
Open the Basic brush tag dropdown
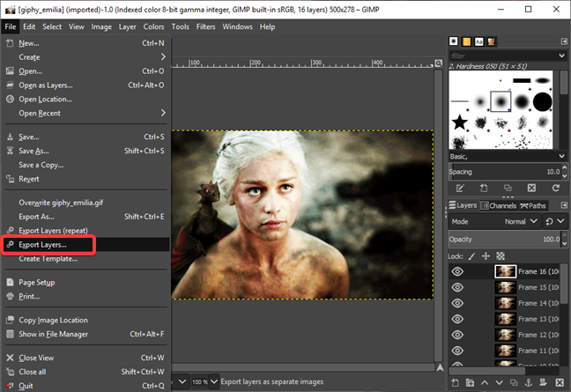561,157
